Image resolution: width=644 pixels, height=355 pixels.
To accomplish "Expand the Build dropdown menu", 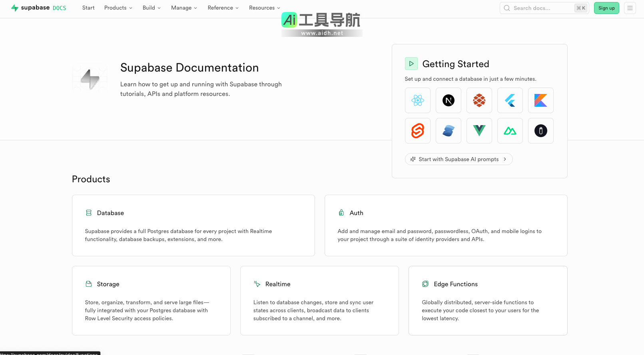I will tap(152, 8).
